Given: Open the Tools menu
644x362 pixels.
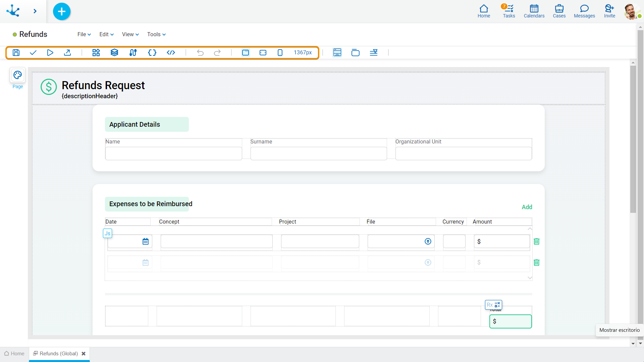Looking at the screenshot, I should pyautogui.click(x=156, y=35).
